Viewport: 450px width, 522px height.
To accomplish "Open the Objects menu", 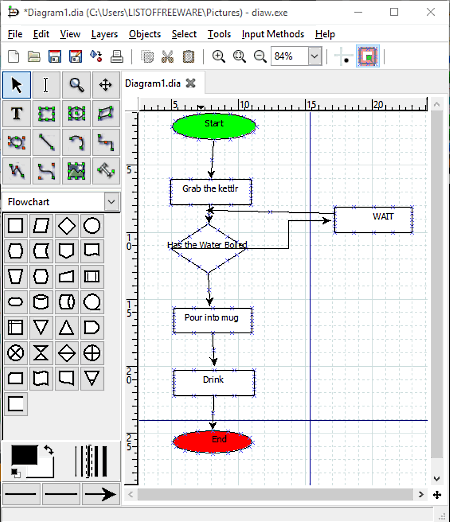I will click(x=145, y=34).
